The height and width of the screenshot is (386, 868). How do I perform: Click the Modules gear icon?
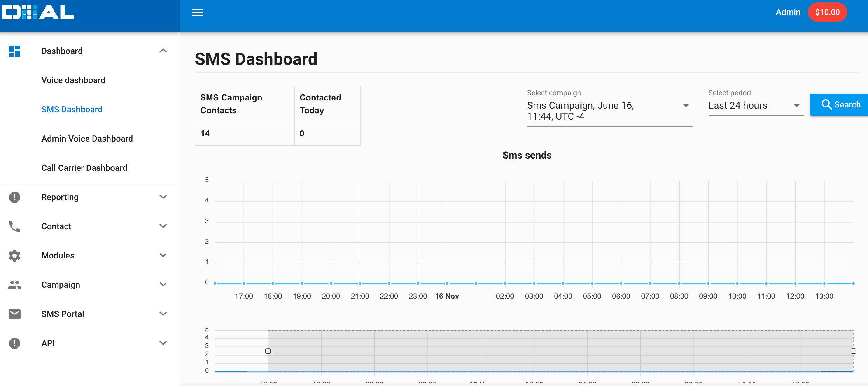point(15,255)
